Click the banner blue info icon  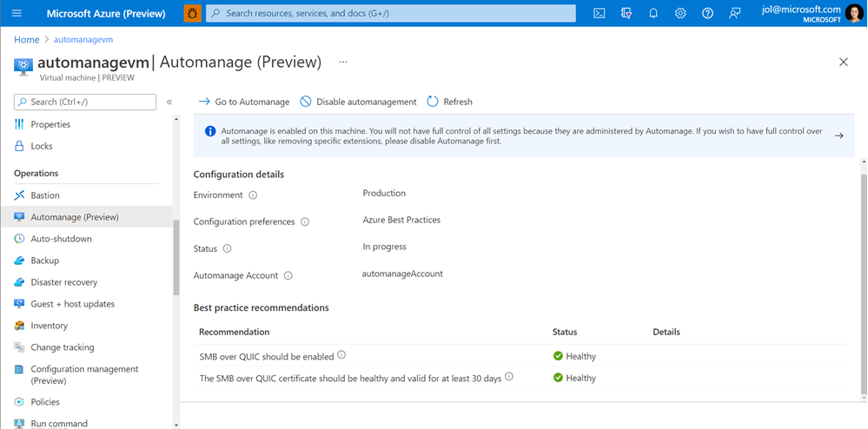[x=210, y=132]
